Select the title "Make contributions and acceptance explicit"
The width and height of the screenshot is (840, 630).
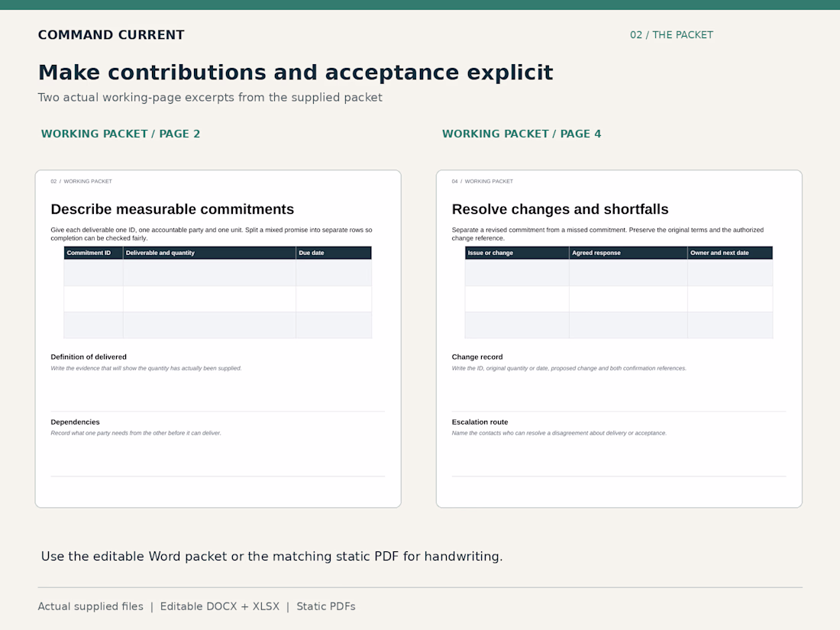[296, 73]
